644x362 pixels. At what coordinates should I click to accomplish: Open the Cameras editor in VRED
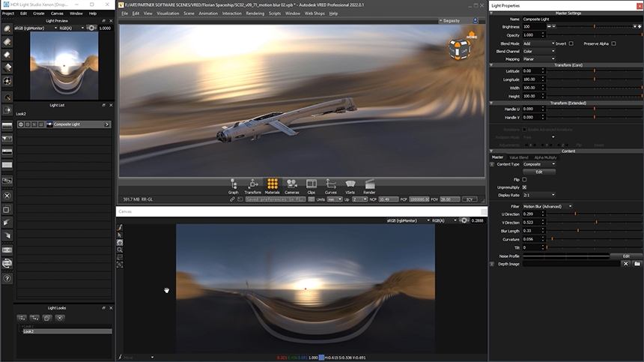coord(291,186)
